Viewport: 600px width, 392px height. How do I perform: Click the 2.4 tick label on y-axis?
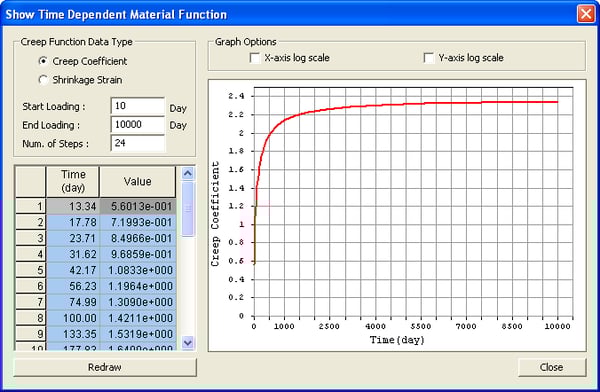coord(236,96)
